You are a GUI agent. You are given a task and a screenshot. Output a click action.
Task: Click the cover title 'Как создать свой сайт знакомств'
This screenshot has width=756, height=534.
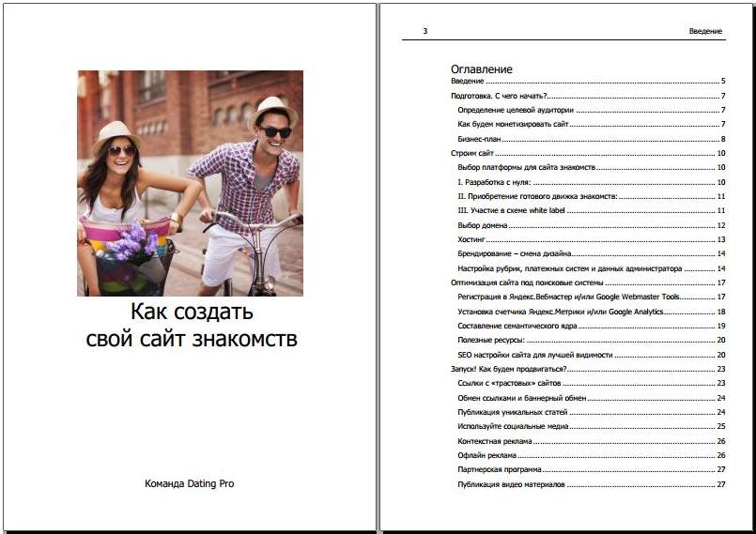point(191,325)
